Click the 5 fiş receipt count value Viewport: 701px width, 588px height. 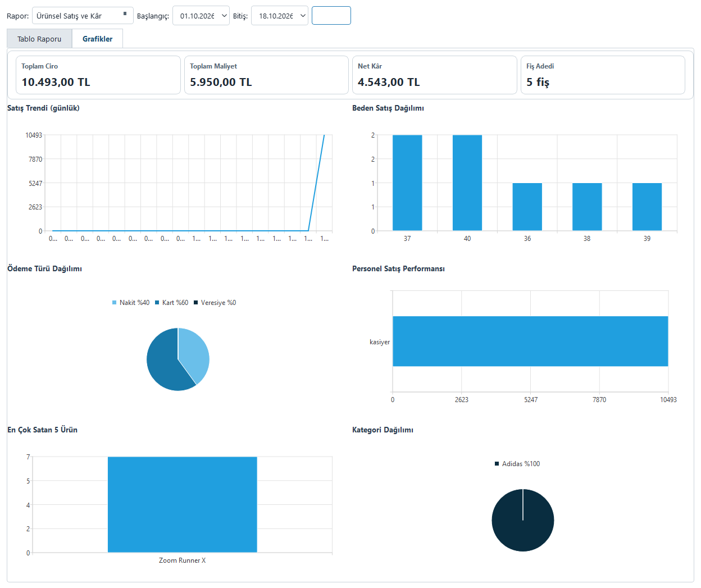[538, 82]
